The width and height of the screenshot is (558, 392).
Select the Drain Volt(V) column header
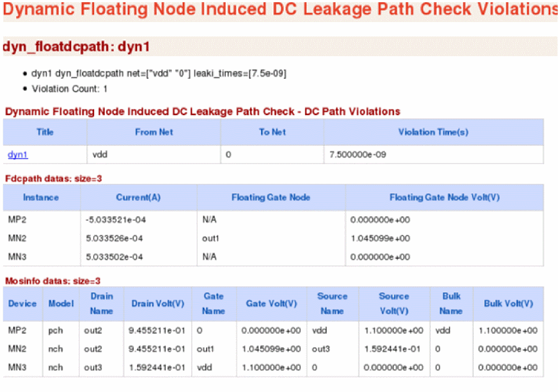[158, 303]
